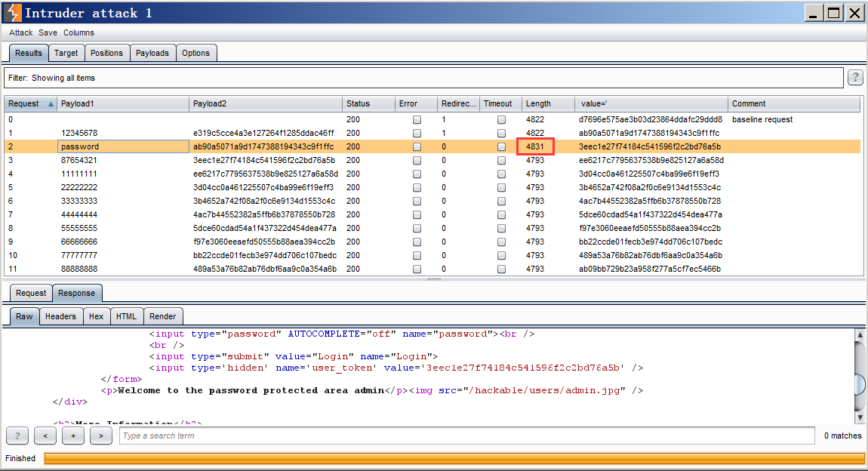The image size is (868, 471).
Task: Sort by Request column ascending arrow
Action: [51, 104]
